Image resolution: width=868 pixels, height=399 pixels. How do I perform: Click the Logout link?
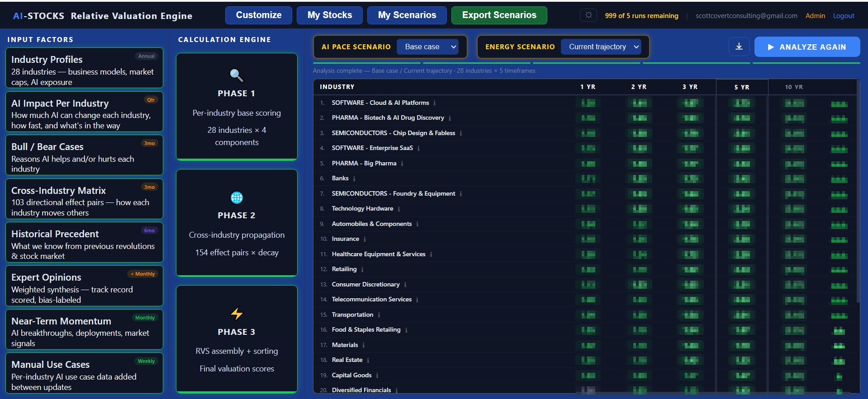coord(844,16)
